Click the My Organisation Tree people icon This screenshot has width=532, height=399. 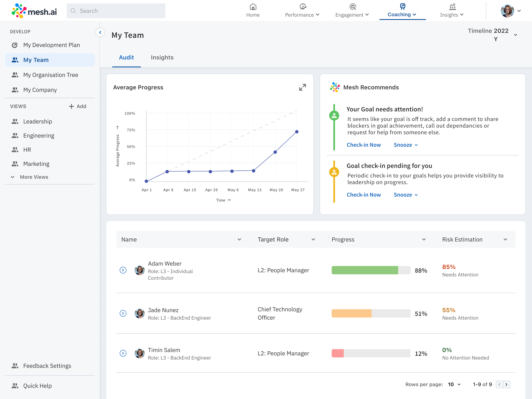15,75
